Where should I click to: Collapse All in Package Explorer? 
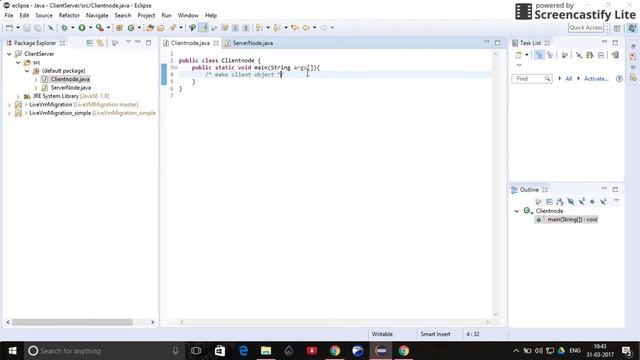[x=89, y=43]
